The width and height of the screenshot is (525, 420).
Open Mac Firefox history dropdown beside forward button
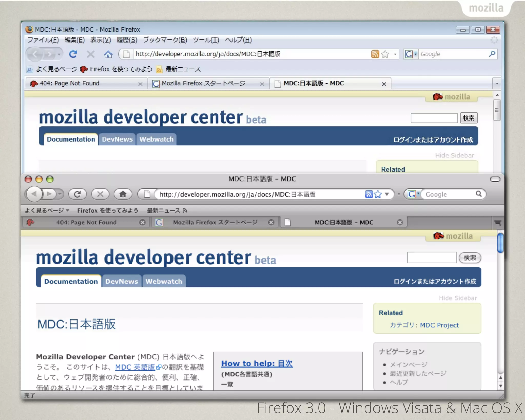point(60,194)
